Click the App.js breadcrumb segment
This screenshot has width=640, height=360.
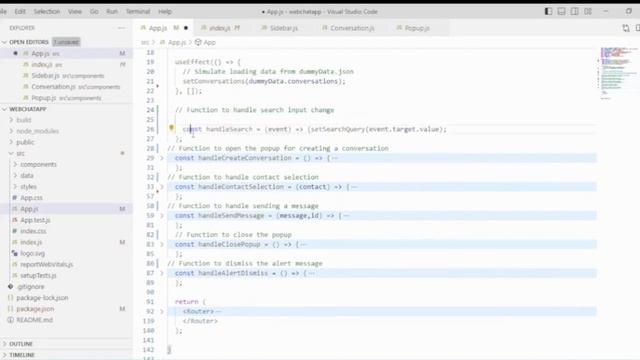(x=177, y=42)
